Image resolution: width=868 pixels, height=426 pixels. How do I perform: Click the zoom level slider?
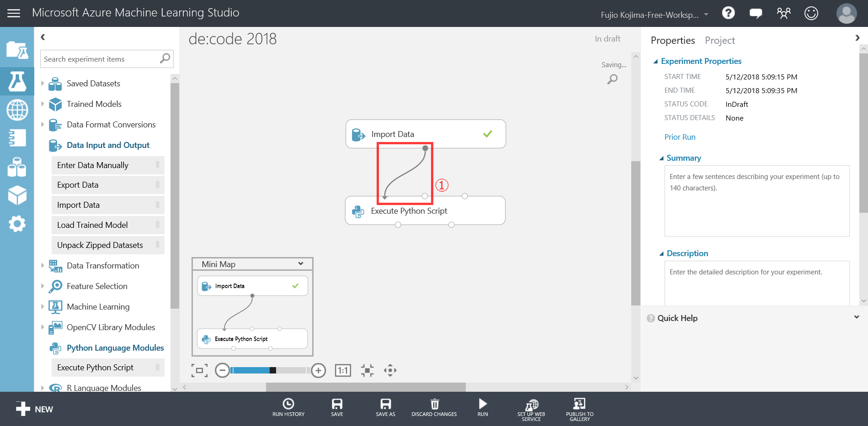coord(271,370)
